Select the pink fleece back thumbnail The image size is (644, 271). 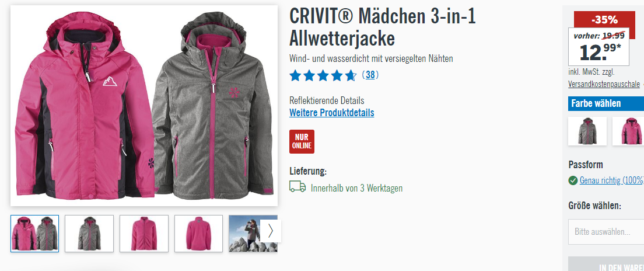(198, 234)
